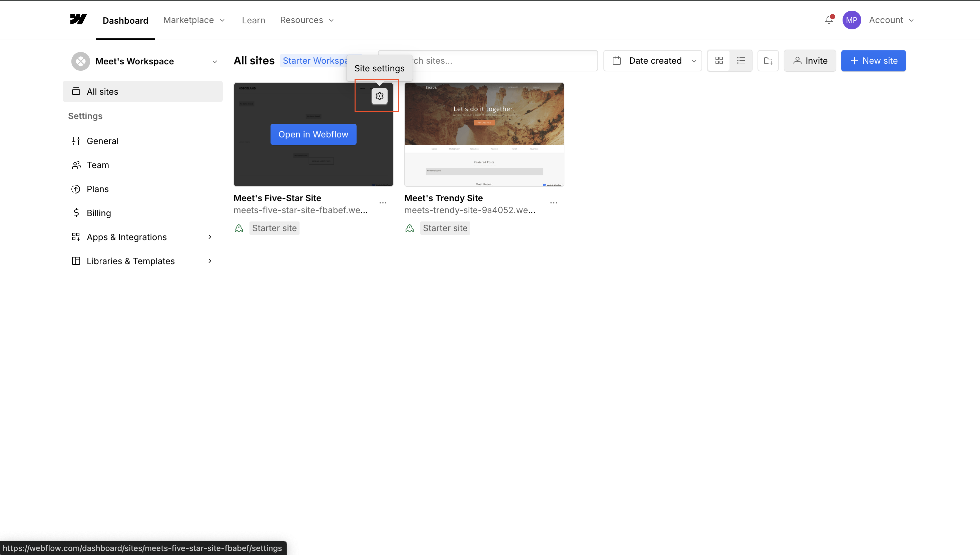The image size is (980, 555).
Task: Expand the Meet's Workspace switcher
Action: click(x=214, y=61)
